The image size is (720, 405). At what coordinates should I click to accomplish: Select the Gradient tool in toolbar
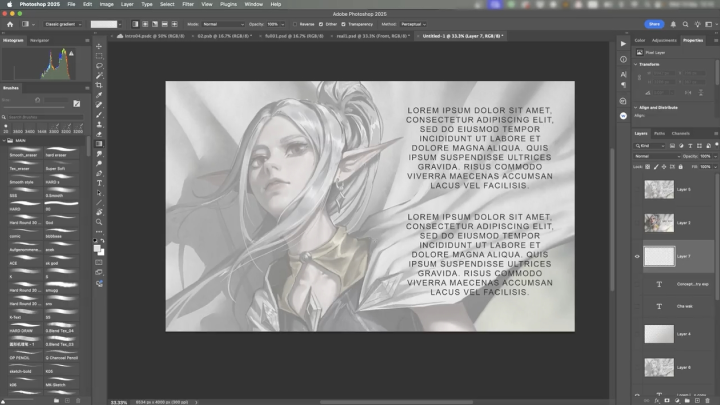click(99, 144)
